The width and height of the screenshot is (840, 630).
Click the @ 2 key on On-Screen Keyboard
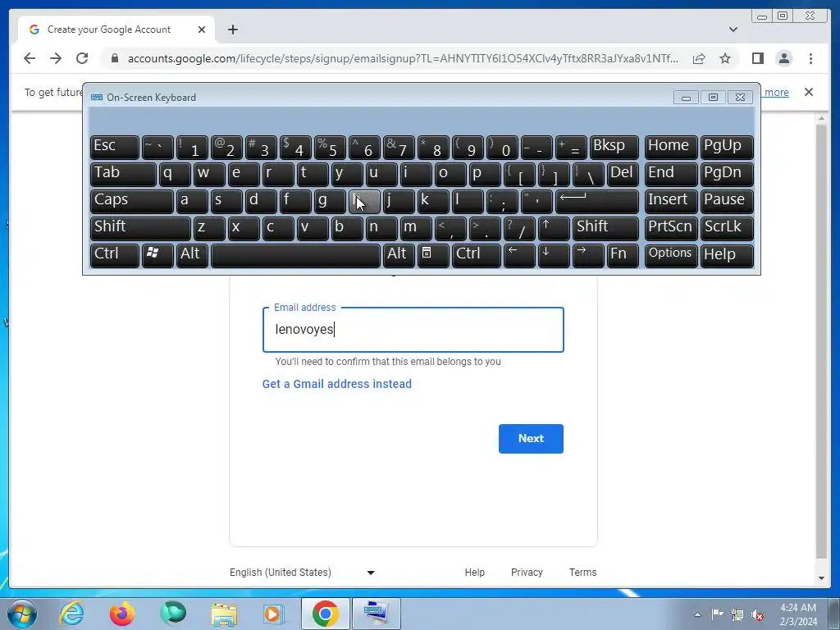(226, 148)
